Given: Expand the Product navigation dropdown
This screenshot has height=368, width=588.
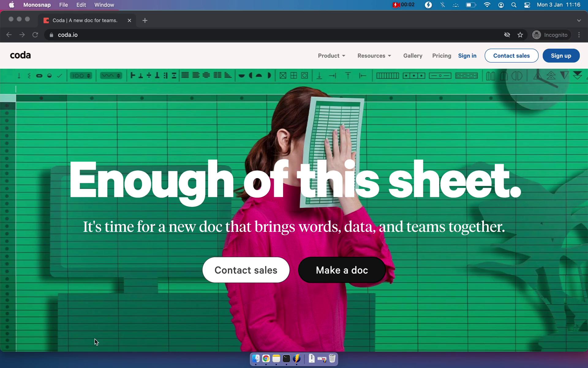Looking at the screenshot, I should pos(331,56).
